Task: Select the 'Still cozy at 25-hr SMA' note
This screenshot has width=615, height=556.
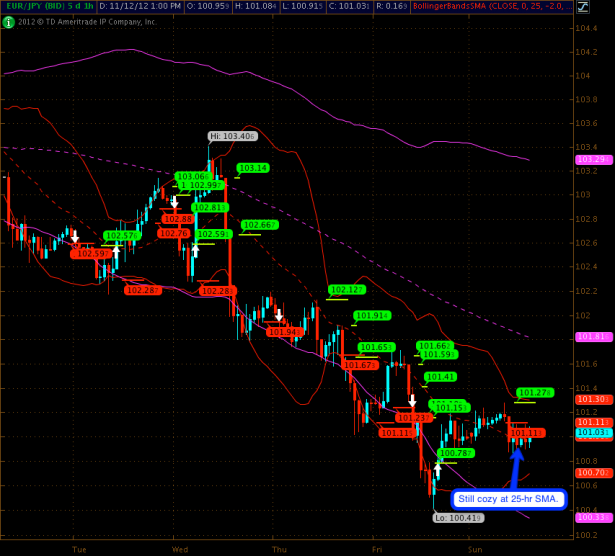Action: (x=509, y=498)
